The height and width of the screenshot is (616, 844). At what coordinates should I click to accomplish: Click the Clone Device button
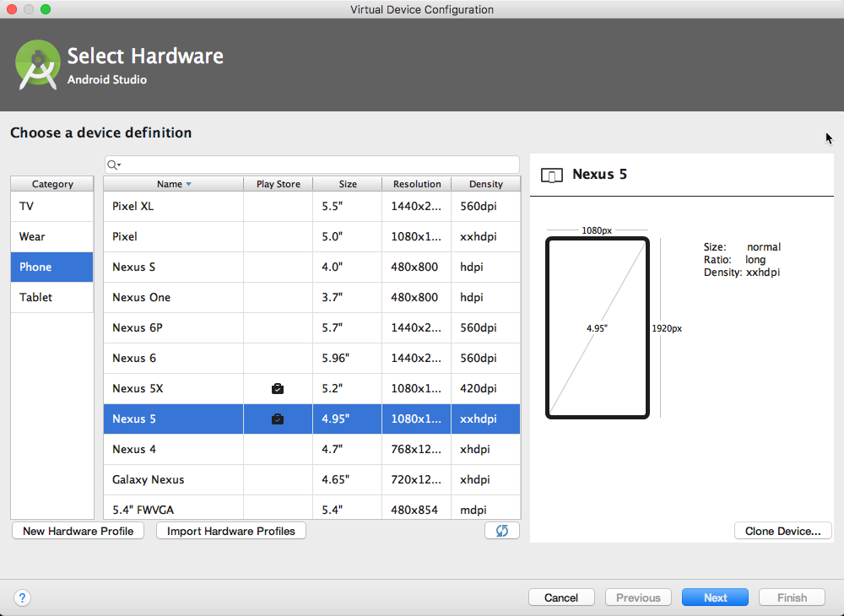pos(782,531)
